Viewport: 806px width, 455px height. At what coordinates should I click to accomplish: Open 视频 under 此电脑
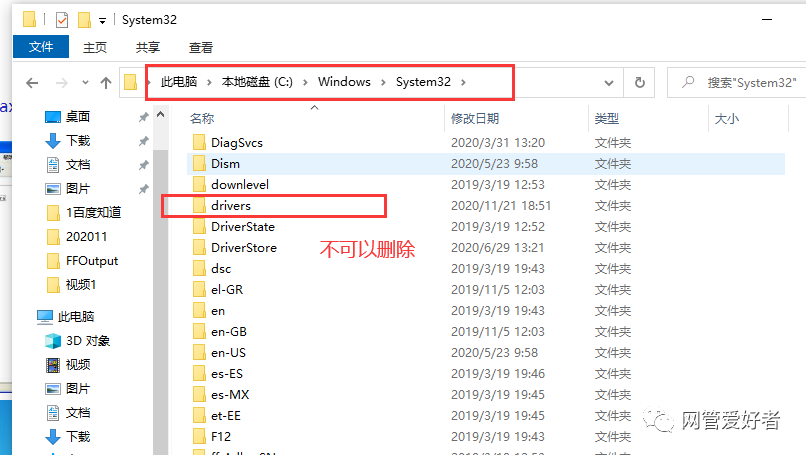[78, 365]
